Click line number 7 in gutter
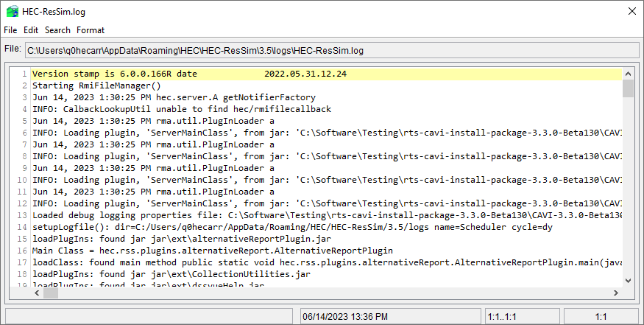The image size is (644, 325). coord(24,144)
